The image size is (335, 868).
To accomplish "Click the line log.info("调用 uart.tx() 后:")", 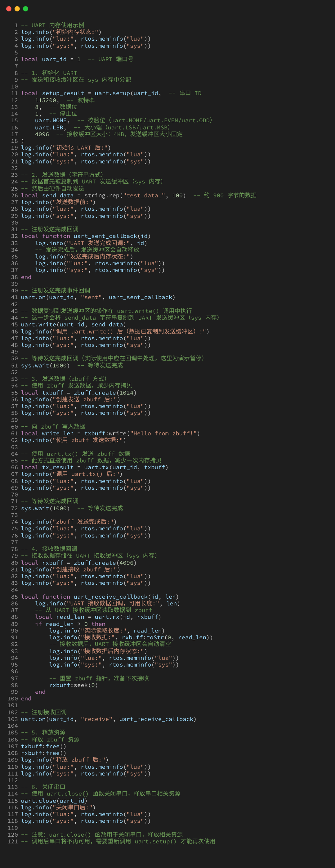I will point(72,474).
